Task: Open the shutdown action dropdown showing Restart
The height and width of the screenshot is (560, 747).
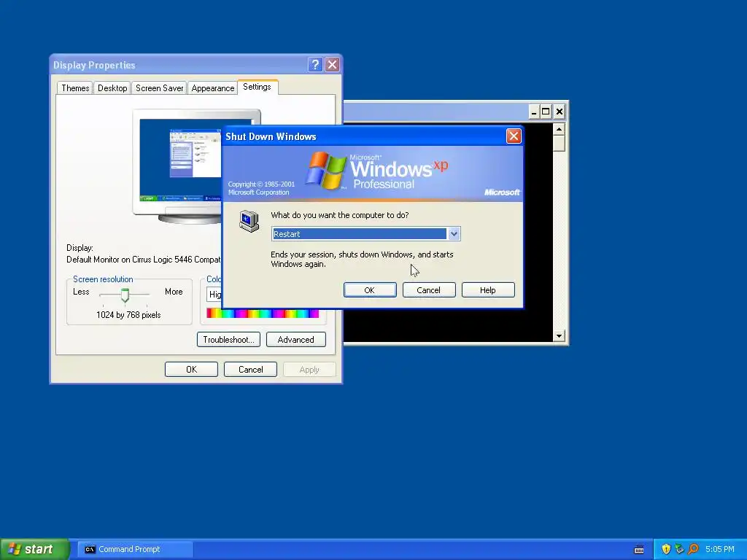Action: tap(454, 234)
